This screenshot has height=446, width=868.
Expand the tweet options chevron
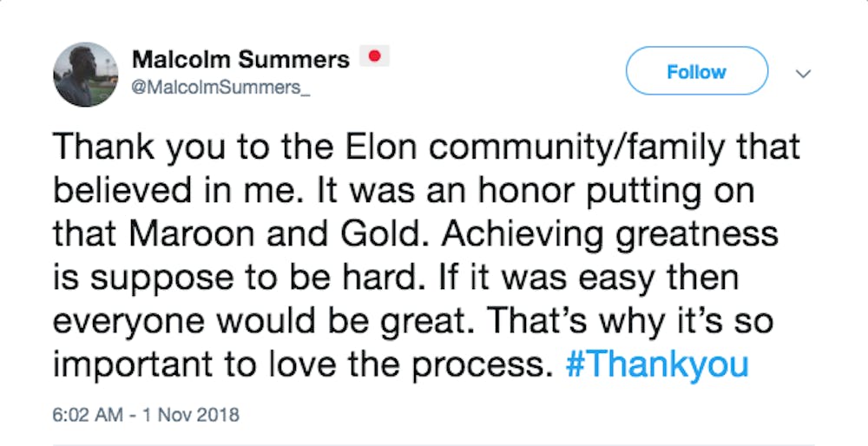coord(803,73)
